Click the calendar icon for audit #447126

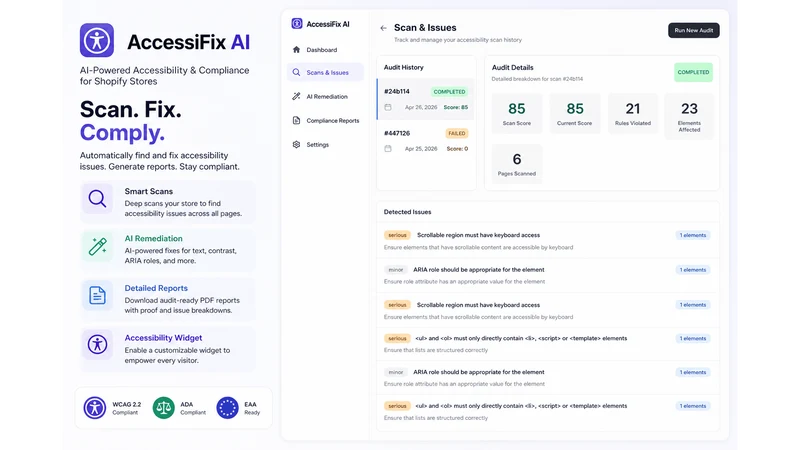(388, 148)
